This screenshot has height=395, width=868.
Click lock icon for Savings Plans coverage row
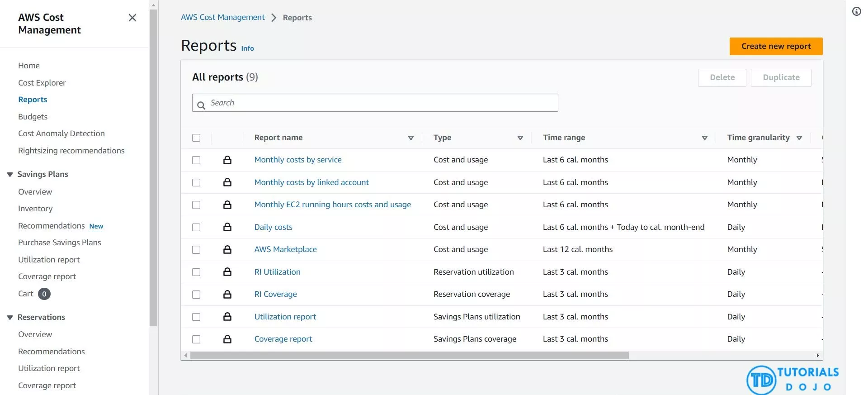227,339
